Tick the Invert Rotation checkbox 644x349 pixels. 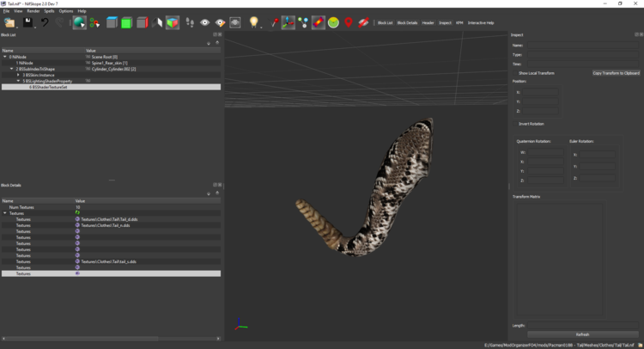(515, 124)
